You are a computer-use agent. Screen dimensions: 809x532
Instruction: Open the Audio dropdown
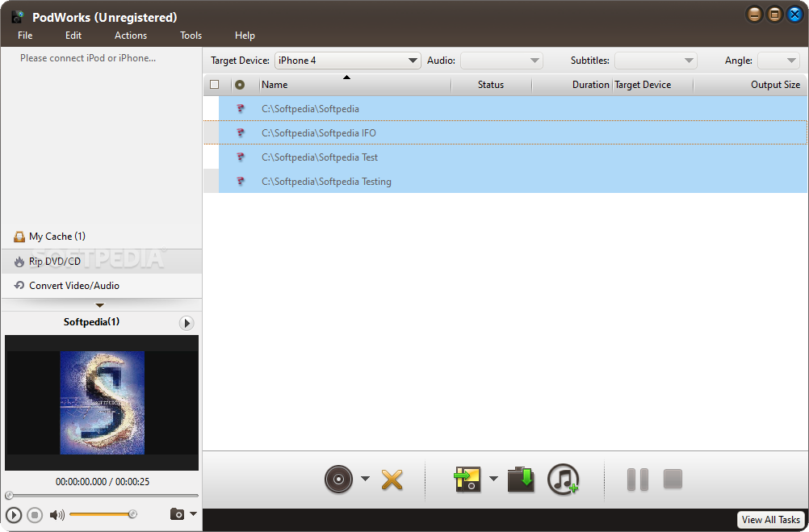[x=501, y=61]
